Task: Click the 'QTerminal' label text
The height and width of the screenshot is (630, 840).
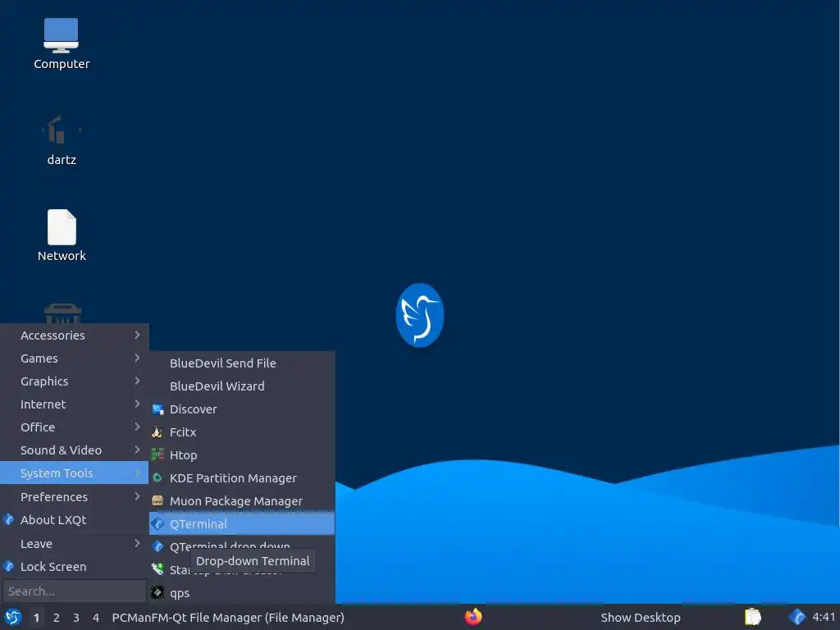Action: 199,524
